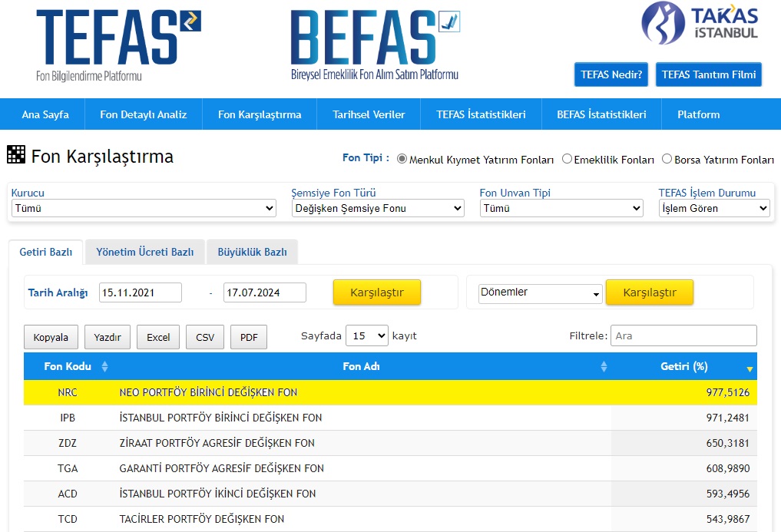This screenshot has width=781, height=532.
Task: Click the BEFAS logo
Action: tap(375, 45)
